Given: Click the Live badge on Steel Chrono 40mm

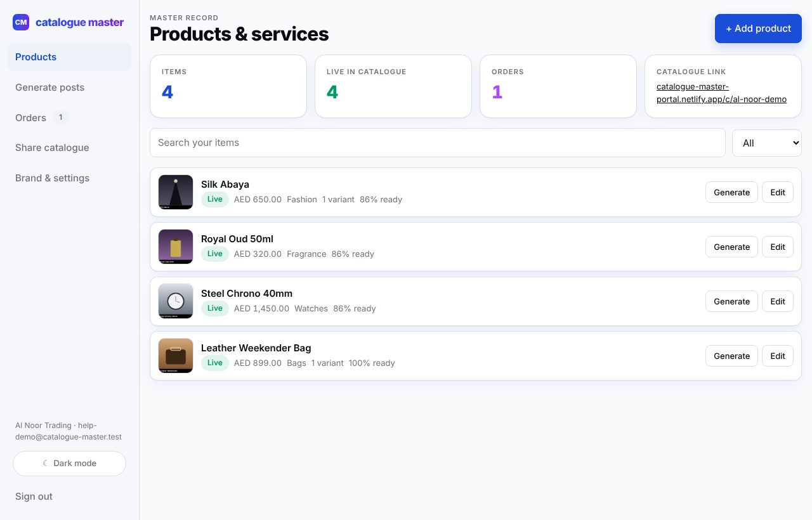Looking at the screenshot, I should pos(215,308).
